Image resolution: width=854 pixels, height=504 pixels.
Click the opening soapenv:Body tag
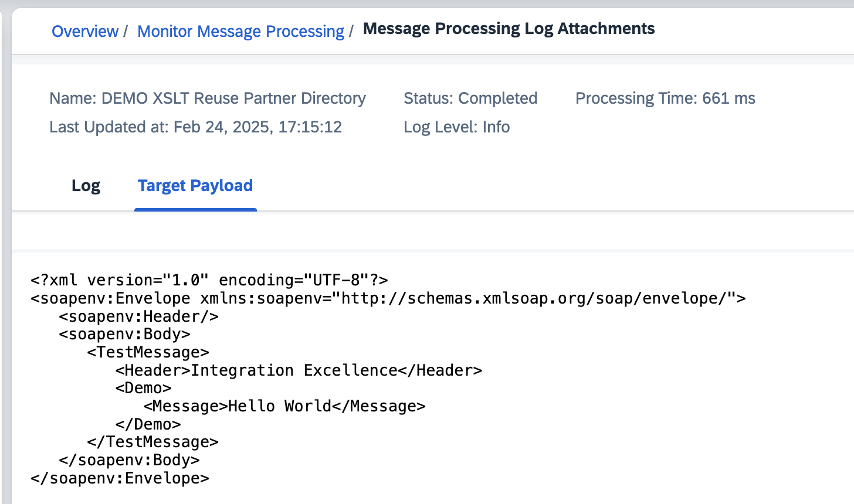coord(124,334)
